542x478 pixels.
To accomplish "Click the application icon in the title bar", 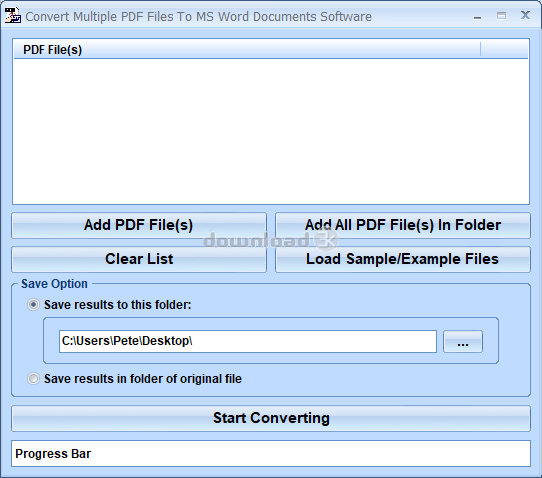I will point(13,16).
